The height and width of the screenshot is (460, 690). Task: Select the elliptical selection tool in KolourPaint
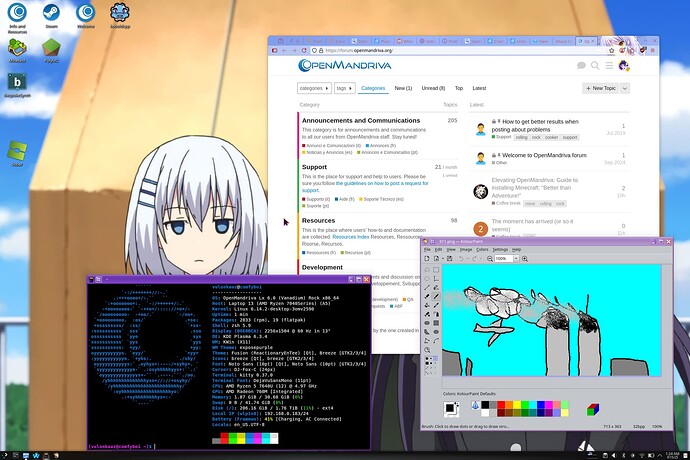(427, 279)
